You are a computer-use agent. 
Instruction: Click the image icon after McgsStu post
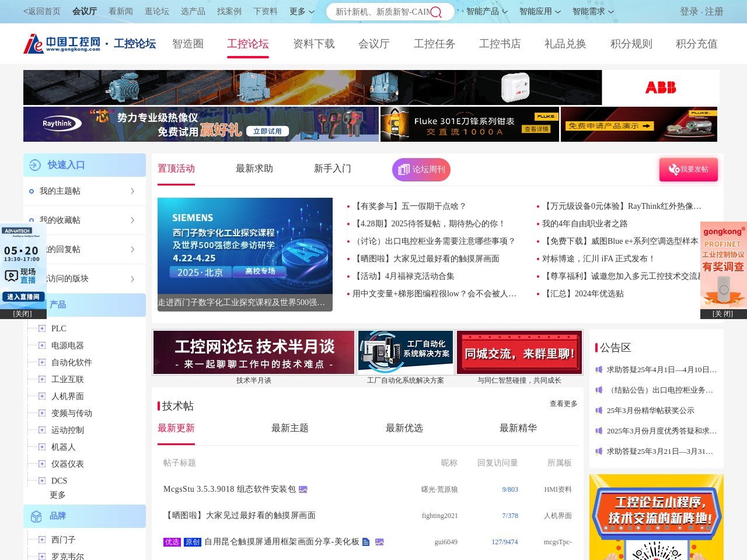pos(303,489)
